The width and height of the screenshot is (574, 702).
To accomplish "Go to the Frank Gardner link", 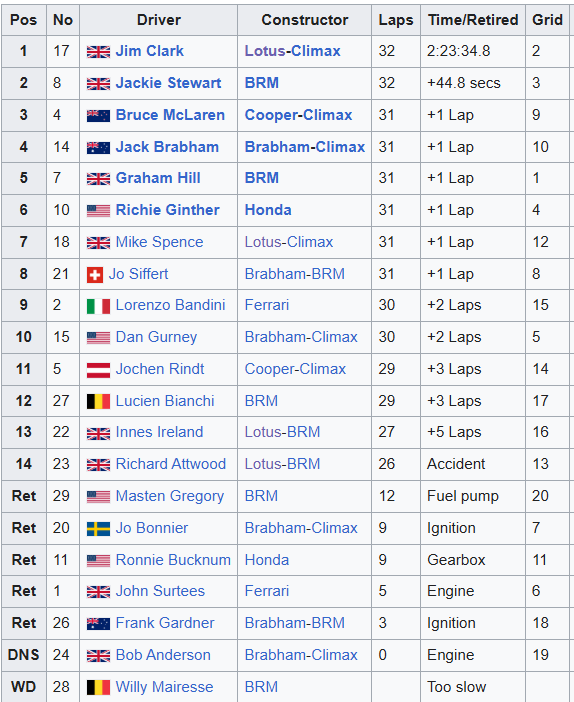I will 165,623.
